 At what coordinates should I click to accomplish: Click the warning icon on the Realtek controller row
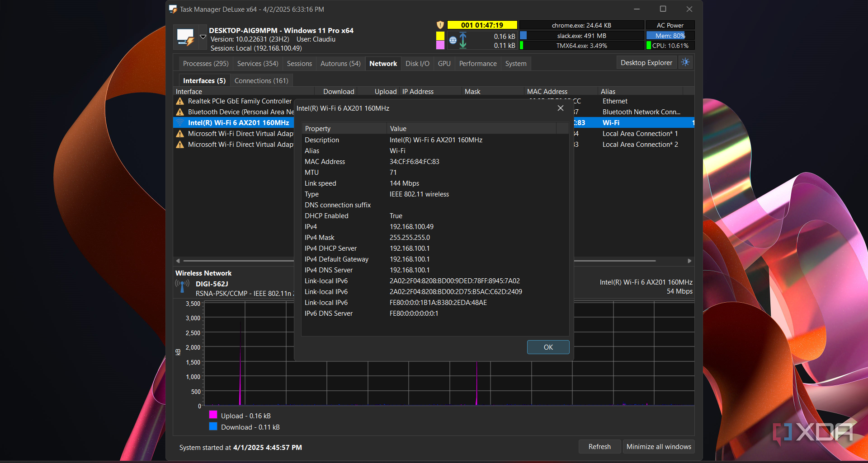tap(179, 101)
